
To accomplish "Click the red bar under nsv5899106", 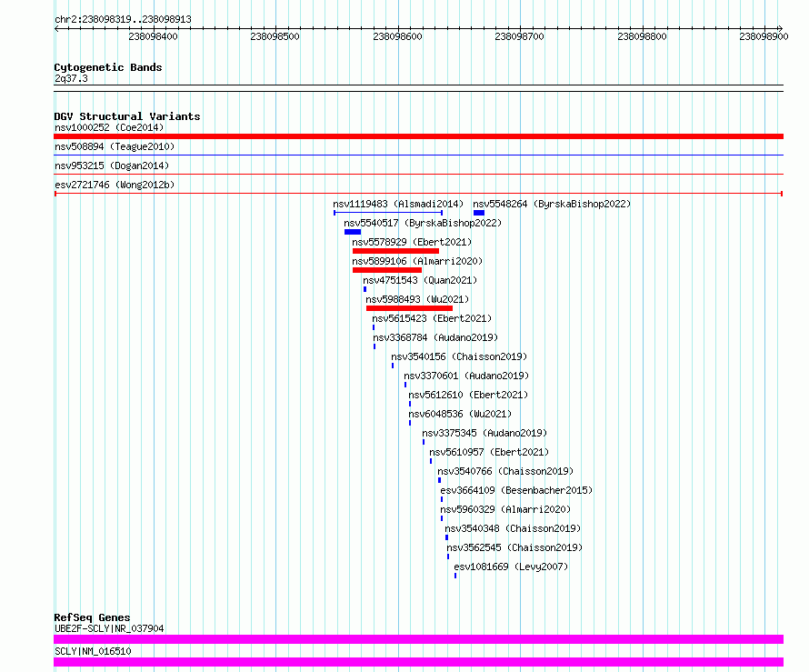I will pyautogui.click(x=387, y=270).
